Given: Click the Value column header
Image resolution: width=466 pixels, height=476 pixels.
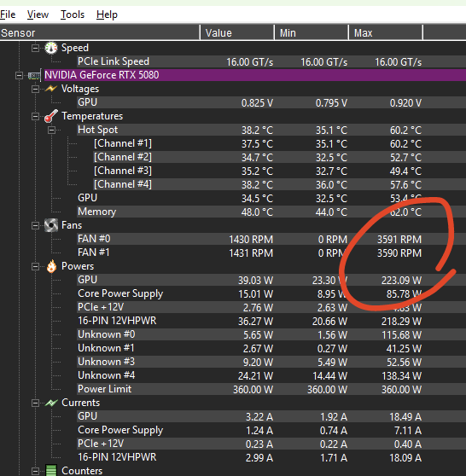Looking at the screenshot, I should 237,32.
